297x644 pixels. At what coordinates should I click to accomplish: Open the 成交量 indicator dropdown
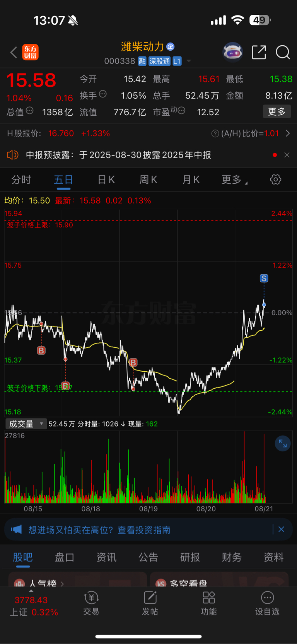[x=26, y=424]
